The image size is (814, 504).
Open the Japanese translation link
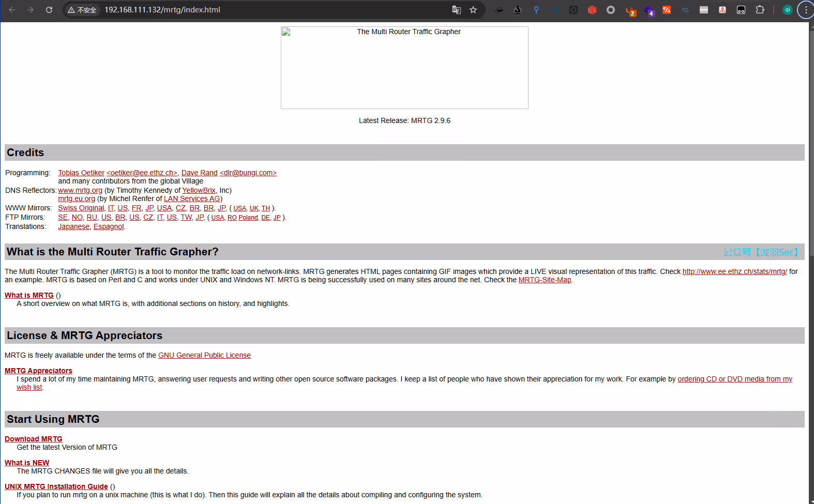pos(73,226)
